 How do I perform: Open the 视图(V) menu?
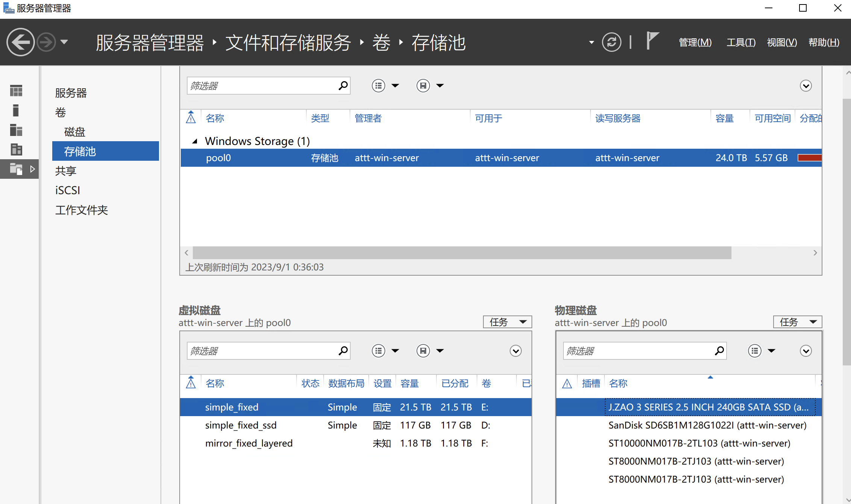(x=782, y=42)
